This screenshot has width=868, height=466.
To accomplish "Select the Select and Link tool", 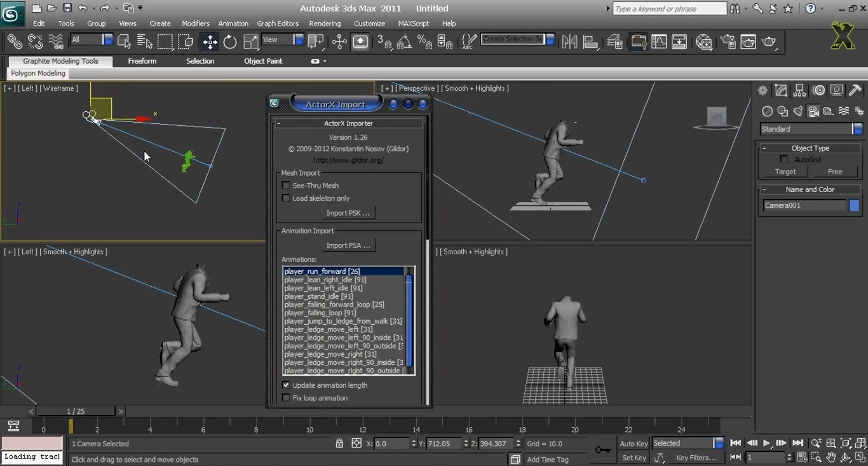I will [14, 41].
